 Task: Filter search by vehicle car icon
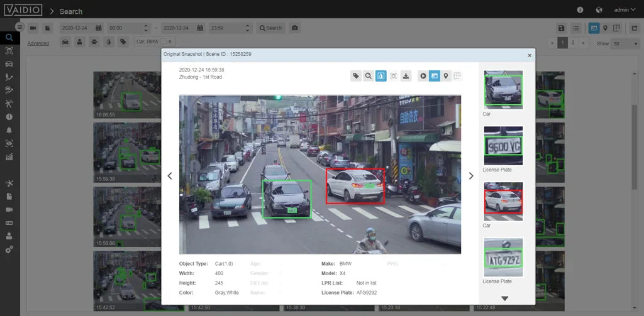click(x=65, y=42)
